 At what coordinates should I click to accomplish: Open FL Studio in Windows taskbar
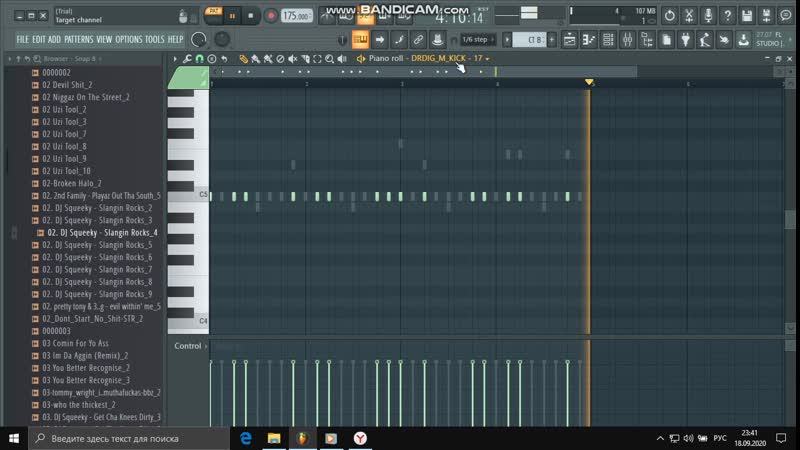[x=302, y=438]
